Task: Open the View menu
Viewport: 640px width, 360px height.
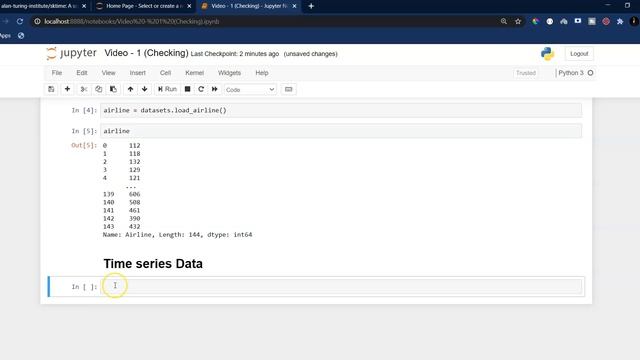Action: 108,73
